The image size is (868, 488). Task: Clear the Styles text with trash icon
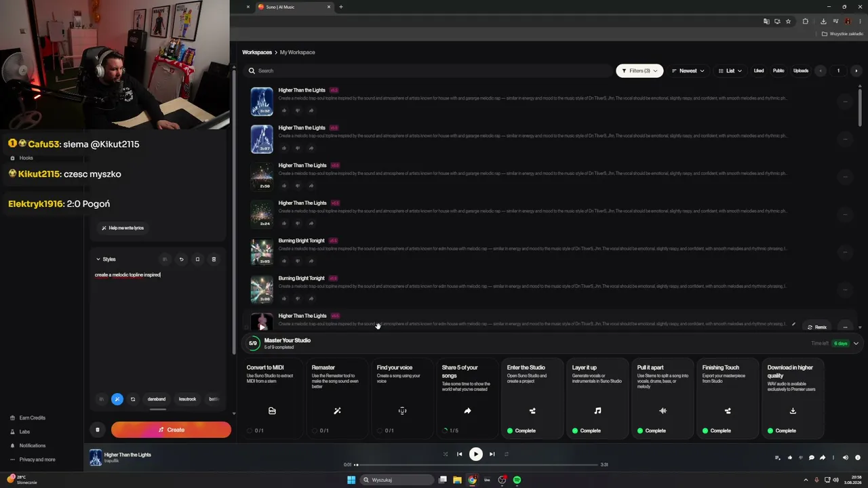pyautogui.click(x=214, y=259)
